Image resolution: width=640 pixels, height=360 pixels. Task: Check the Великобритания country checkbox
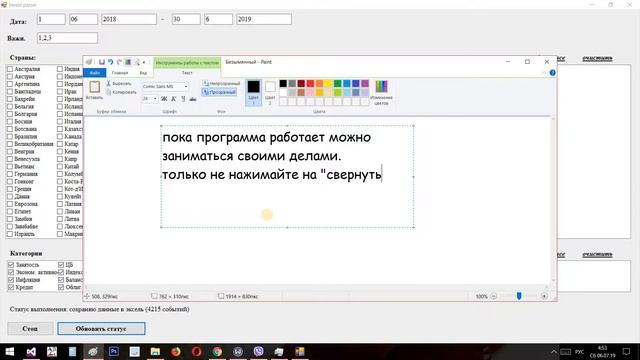pyautogui.click(x=10, y=144)
